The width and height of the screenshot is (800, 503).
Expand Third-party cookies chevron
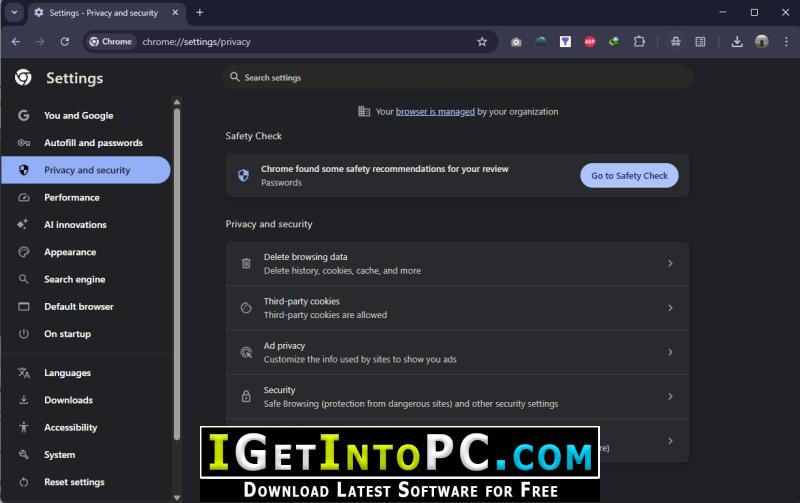670,308
